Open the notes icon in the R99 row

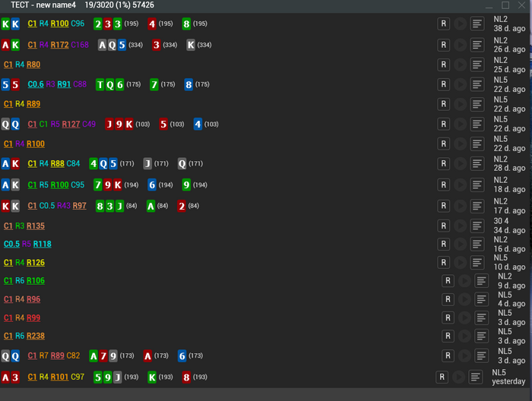pos(481,317)
